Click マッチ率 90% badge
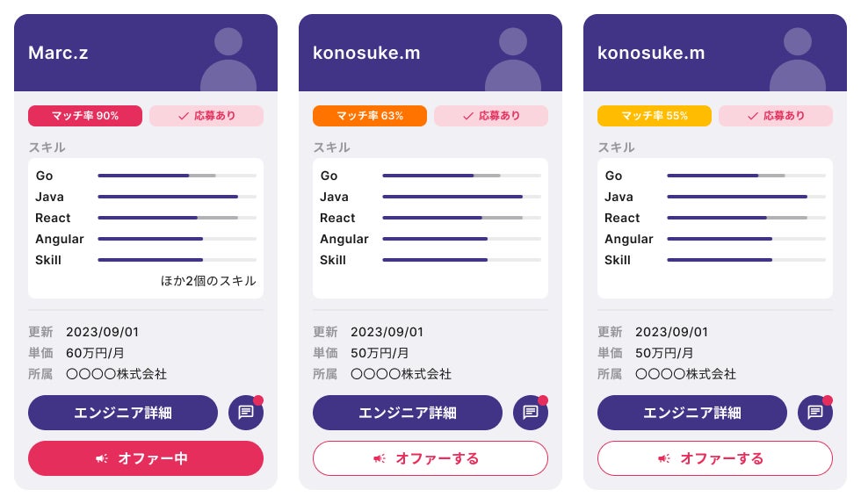861x504 pixels. tap(85, 116)
